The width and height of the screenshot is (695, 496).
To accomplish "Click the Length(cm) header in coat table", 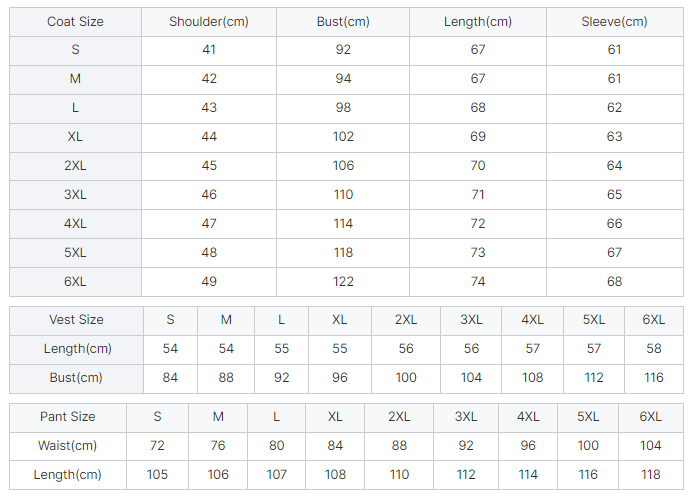I will click(478, 22).
